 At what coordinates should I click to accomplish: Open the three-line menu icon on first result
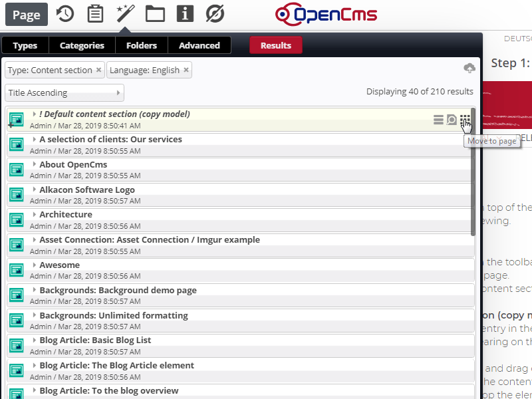[438, 120]
